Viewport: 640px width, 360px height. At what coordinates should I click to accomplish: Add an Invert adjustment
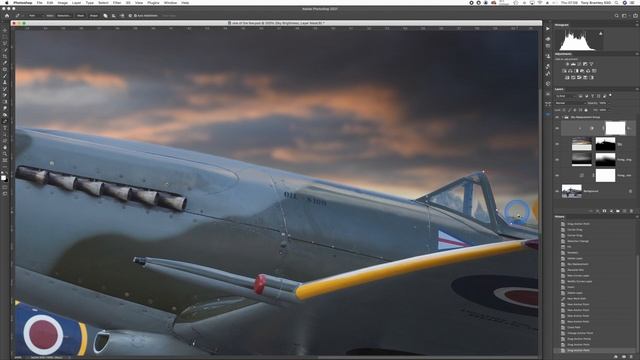pyautogui.click(x=567, y=78)
